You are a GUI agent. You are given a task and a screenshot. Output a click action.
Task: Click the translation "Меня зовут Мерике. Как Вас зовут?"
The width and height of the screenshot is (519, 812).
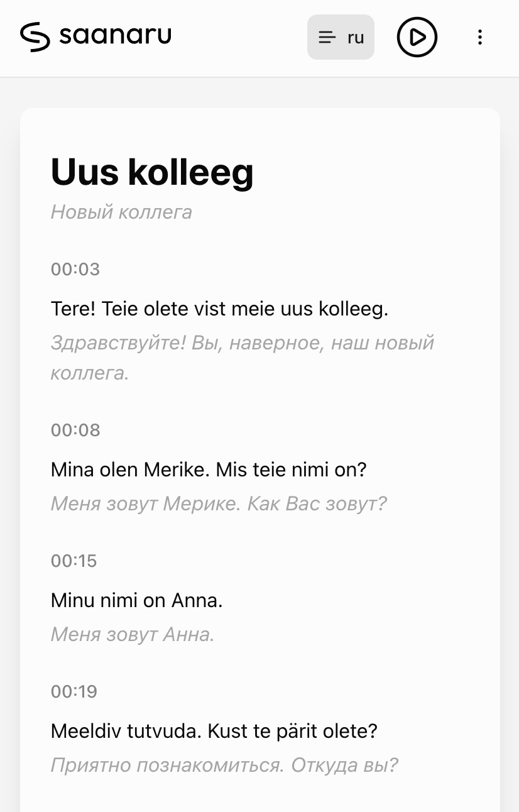[219, 503]
